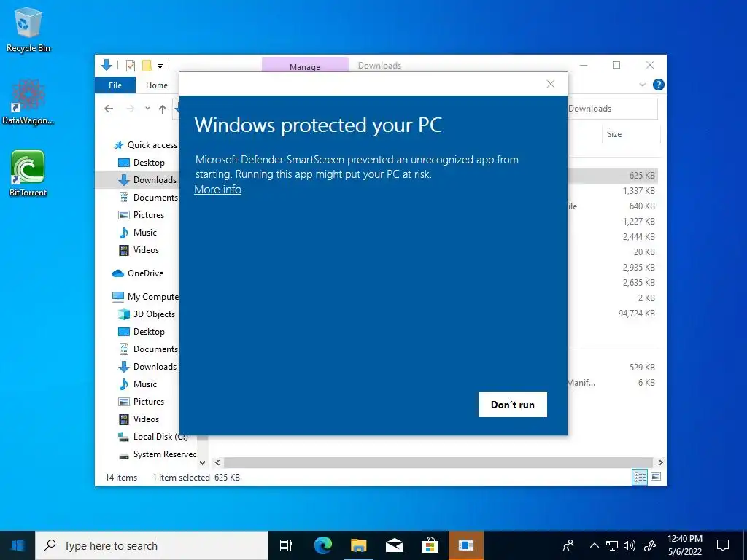Go up one folder level
747x560 pixels.
(163, 109)
